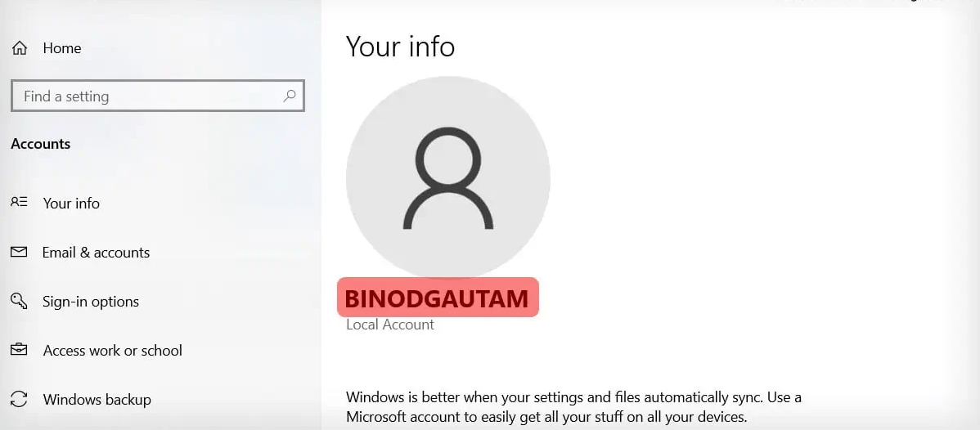
Task: Click the Access work or school briefcase icon
Action: pyautogui.click(x=20, y=350)
